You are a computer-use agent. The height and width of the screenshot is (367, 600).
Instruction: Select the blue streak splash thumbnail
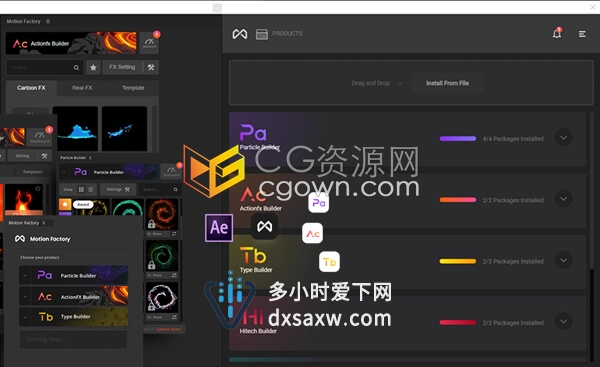pyautogui.click(x=124, y=129)
